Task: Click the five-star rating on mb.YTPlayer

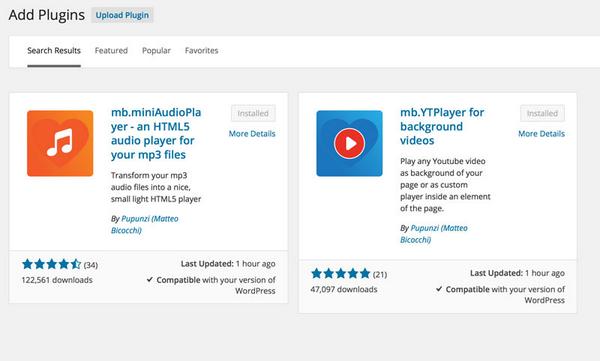Action: click(x=341, y=273)
